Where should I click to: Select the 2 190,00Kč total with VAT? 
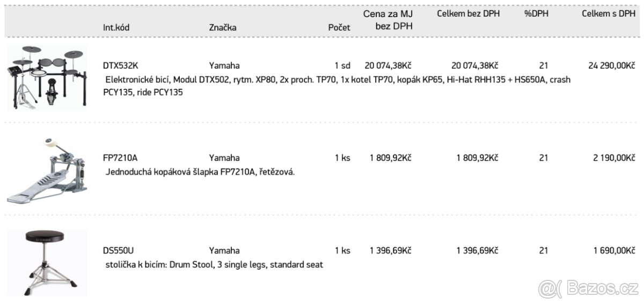[614, 158]
